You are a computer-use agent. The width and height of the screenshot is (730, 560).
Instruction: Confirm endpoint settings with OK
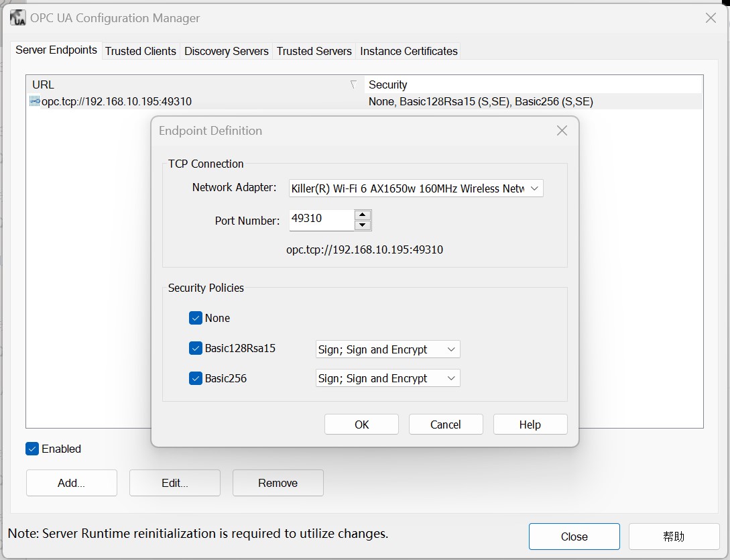click(361, 424)
